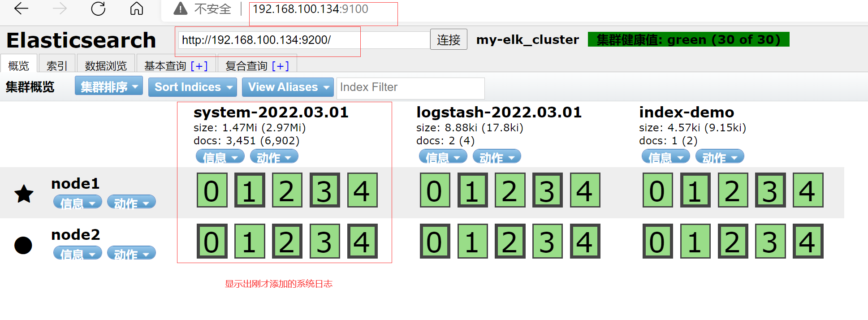Select shard 1 of index-demo on node1
The width and height of the screenshot is (868, 320).
(x=695, y=190)
